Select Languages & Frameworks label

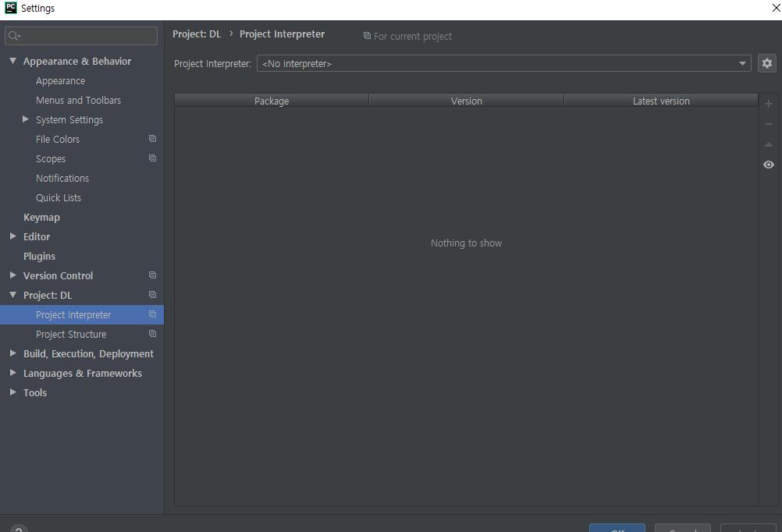point(82,373)
